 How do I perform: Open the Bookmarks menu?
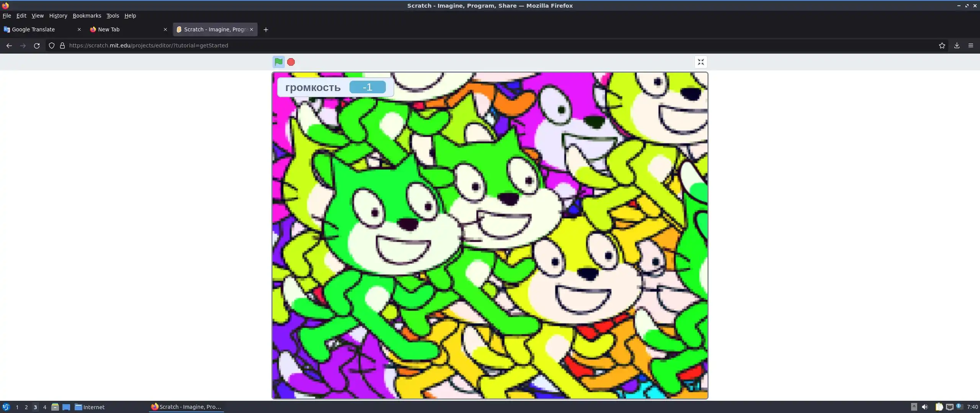(87, 16)
